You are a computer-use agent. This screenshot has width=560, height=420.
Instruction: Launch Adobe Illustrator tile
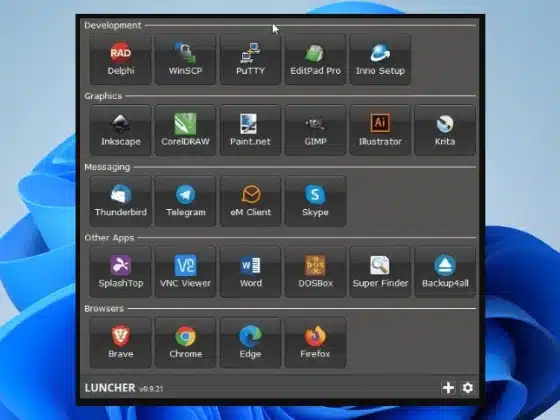(x=380, y=130)
